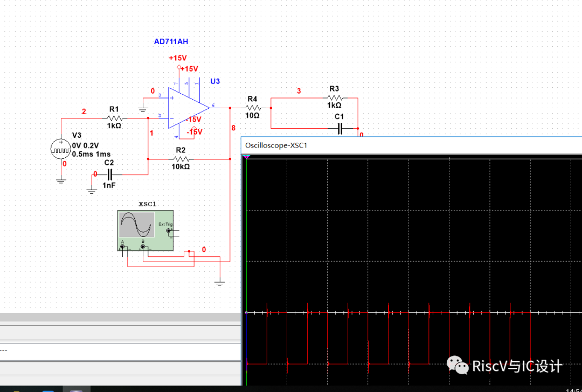Click the +15V power supply terminal
The image size is (582, 392).
(x=178, y=67)
